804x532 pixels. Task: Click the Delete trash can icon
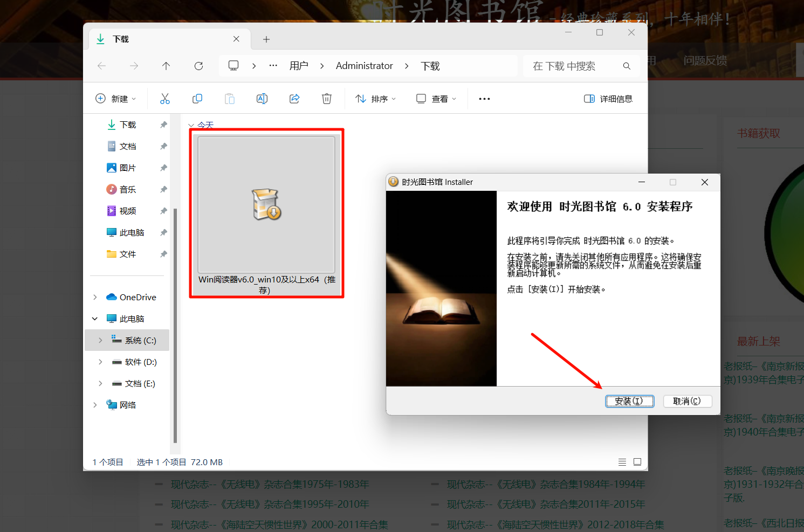(x=327, y=99)
